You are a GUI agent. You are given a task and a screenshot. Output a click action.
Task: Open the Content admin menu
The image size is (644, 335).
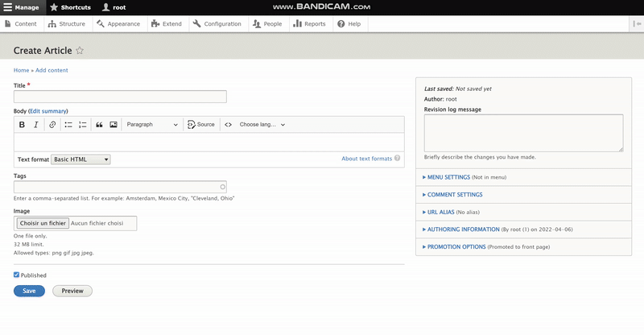pos(21,24)
